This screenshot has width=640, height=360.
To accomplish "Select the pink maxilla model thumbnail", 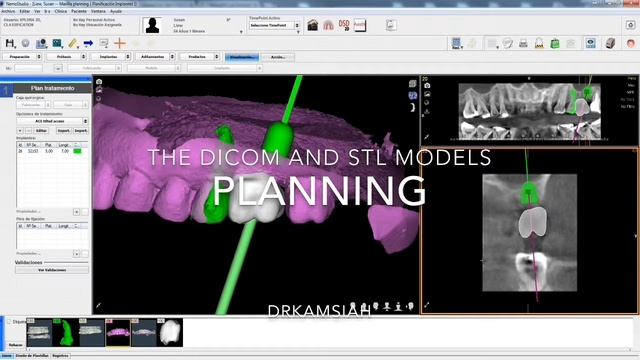I will click(x=118, y=333).
